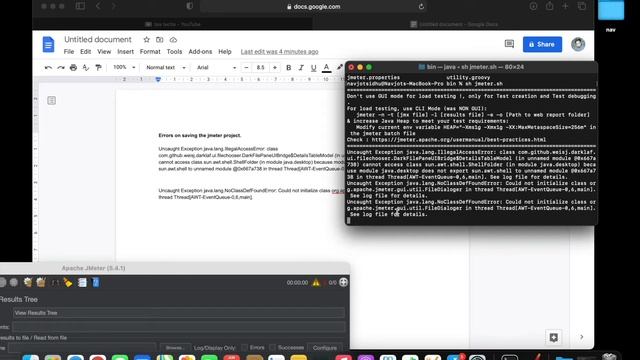This screenshot has height=360, width=640.
Task: Show the document outline icon
Action: point(51,100)
